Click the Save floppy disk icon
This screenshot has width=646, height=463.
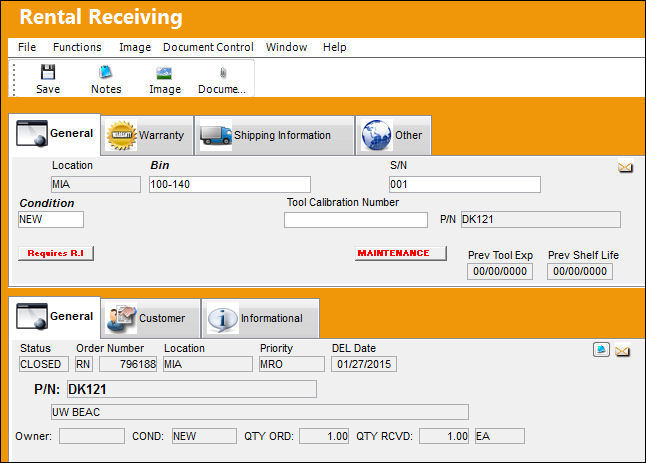pyautogui.click(x=48, y=72)
